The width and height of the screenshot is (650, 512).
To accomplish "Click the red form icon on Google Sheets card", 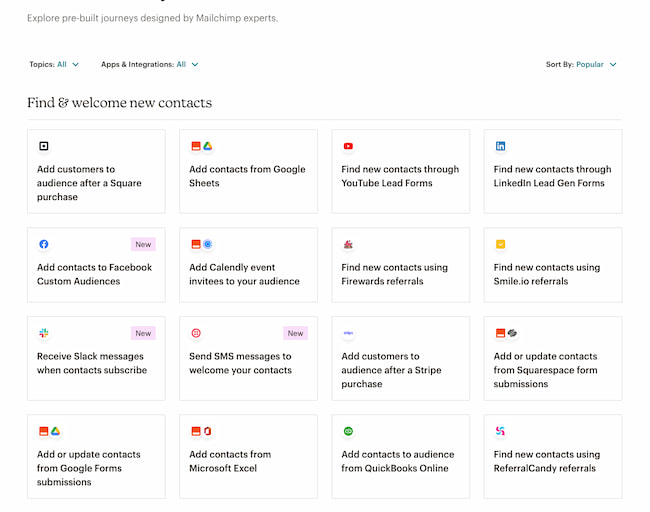I will [x=196, y=146].
